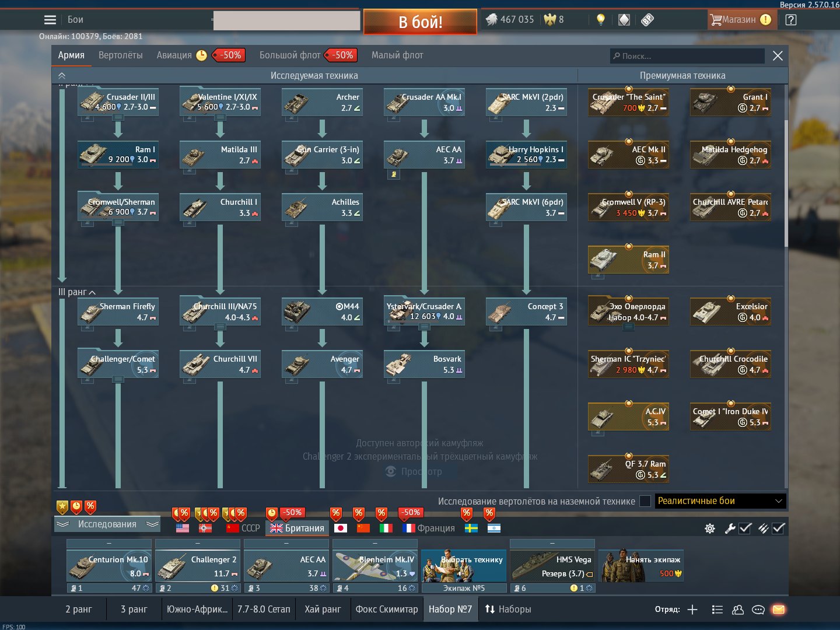Switch to the Авиация tab
This screenshot has width=840, height=630.
174,55
